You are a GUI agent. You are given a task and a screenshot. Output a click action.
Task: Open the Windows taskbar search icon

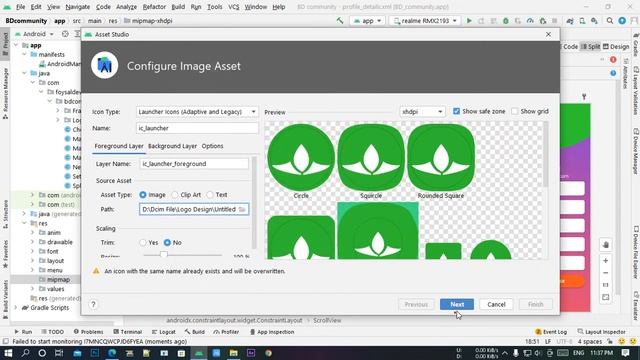point(25,353)
